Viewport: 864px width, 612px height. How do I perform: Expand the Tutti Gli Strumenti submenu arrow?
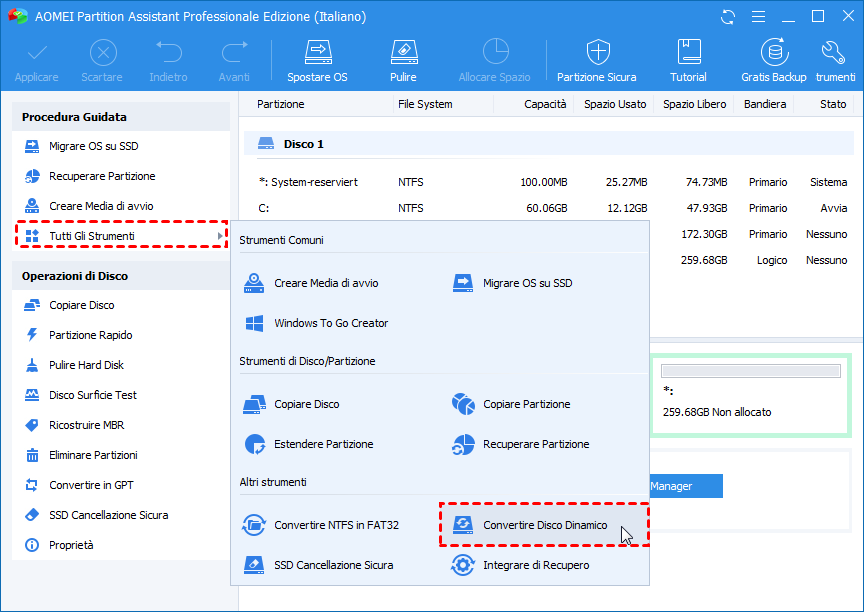[x=220, y=236]
